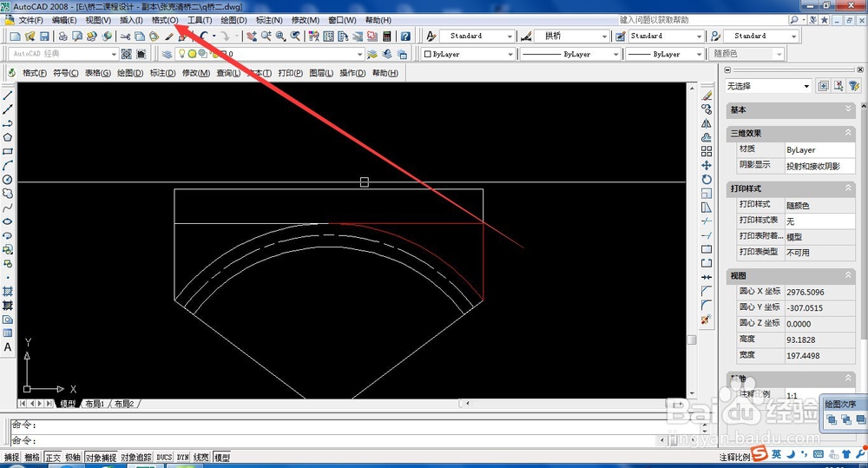Viewport: 868px width, 468px height.
Task: Select the Rectangle tool
Action: click(8, 151)
